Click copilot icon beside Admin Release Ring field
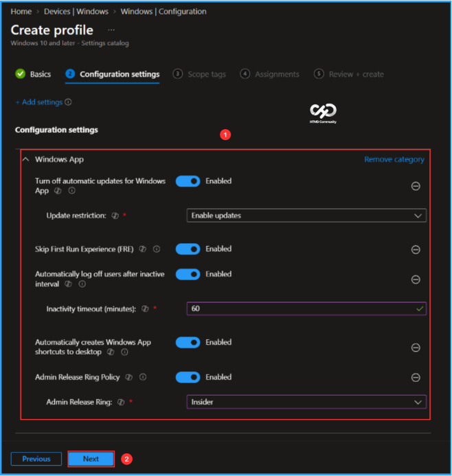 coord(121,402)
